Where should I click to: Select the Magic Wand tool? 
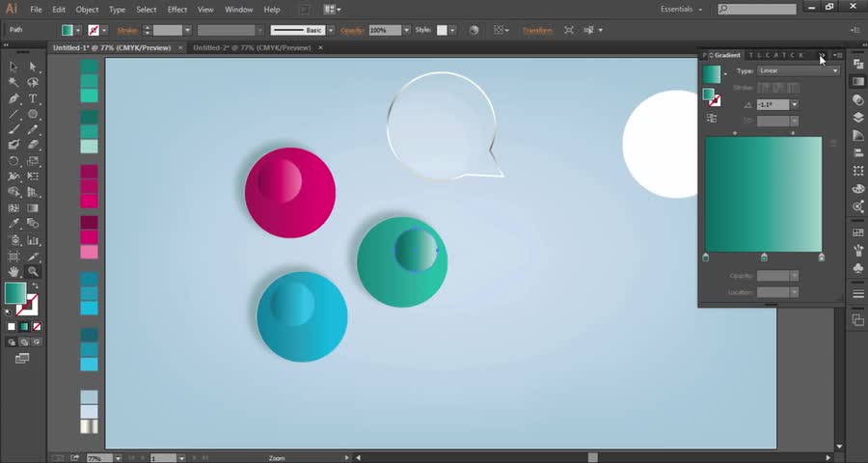click(x=14, y=83)
